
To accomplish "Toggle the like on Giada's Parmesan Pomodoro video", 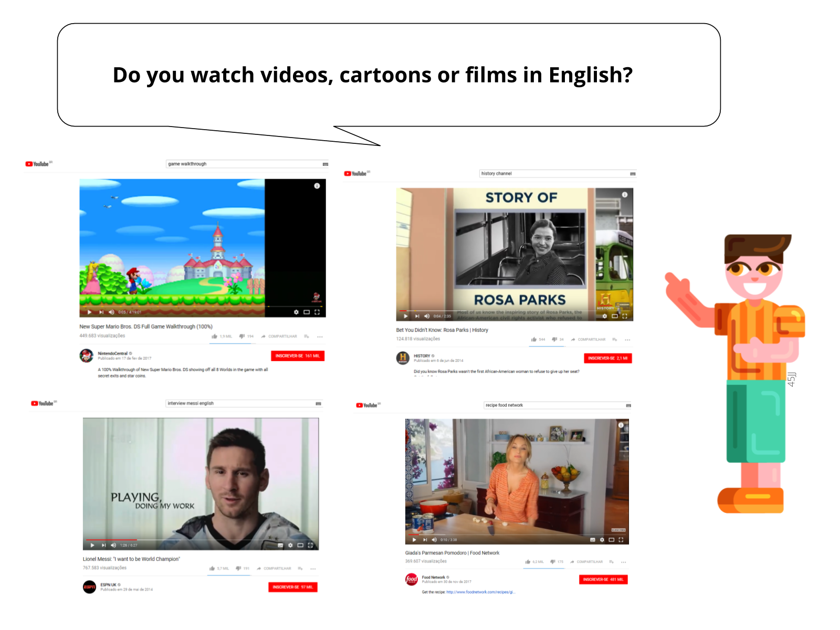I will point(528,562).
